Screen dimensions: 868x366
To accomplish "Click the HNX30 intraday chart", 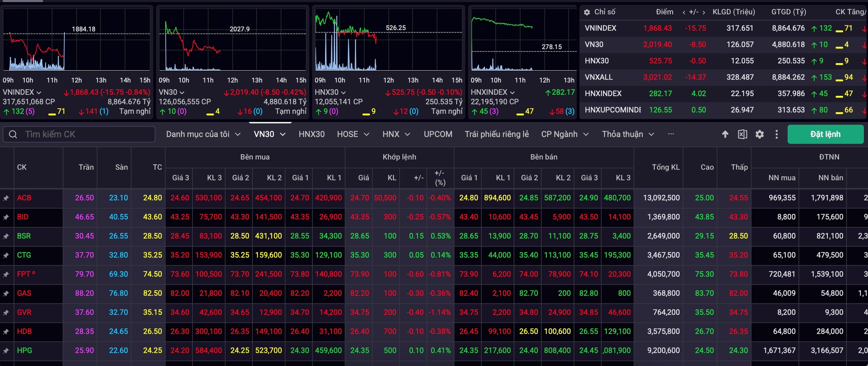I will (x=389, y=40).
